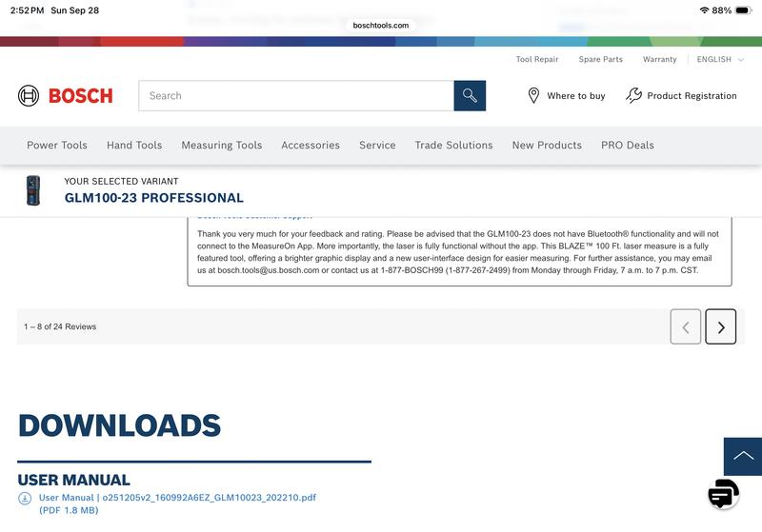
Task: Click the USER MANUAL heading
Action: [x=74, y=480]
